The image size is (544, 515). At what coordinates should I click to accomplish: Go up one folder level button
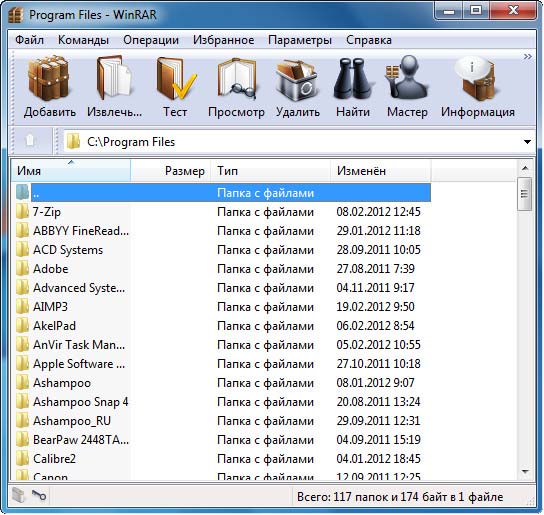[30, 141]
